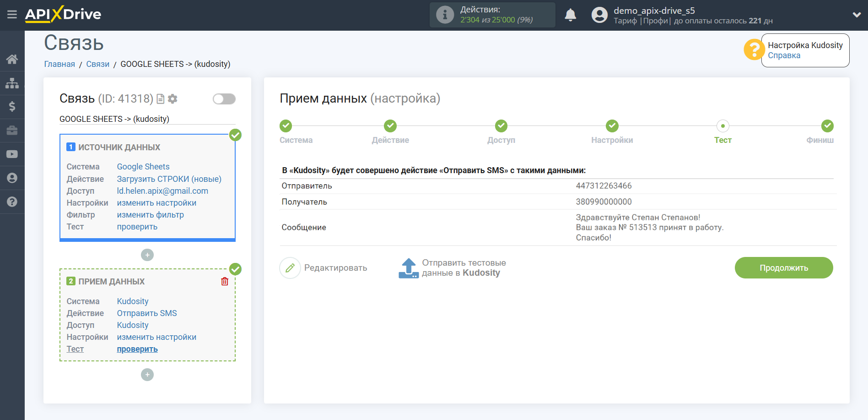Image resolution: width=868 pixels, height=420 pixels.
Task: Copy connection document icon
Action: click(161, 98)
